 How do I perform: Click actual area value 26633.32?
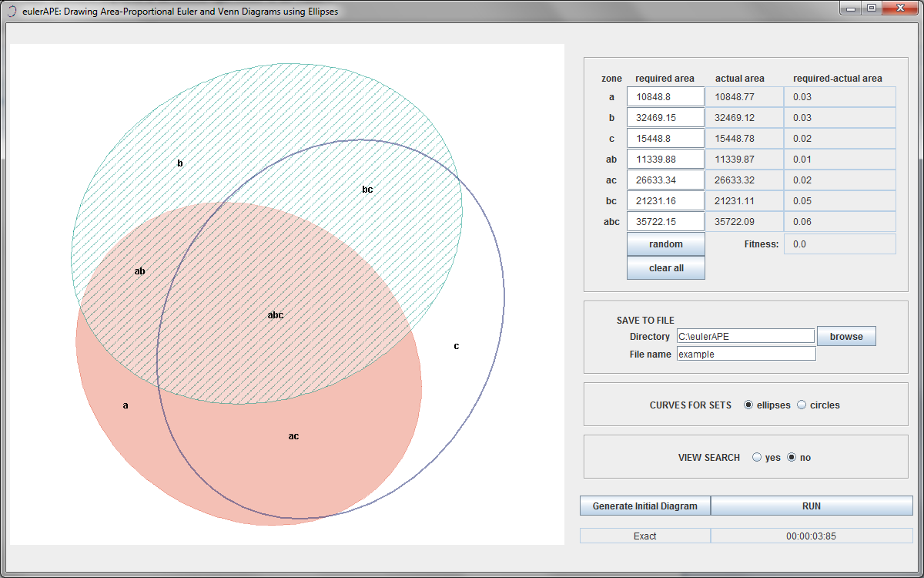(x=745, y=180)
